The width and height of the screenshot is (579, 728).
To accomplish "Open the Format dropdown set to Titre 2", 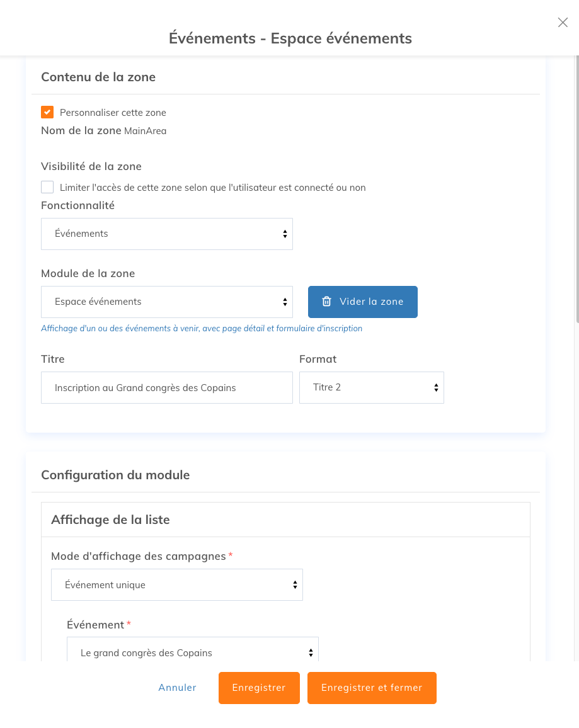I will click(372, 387).
